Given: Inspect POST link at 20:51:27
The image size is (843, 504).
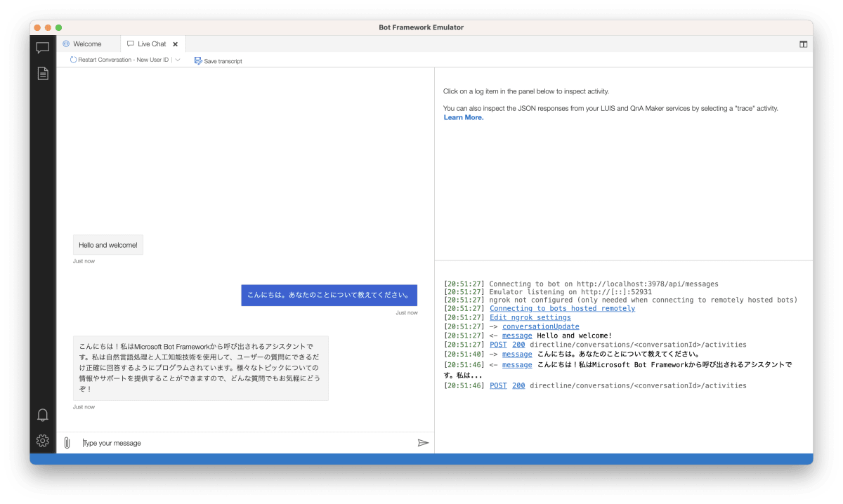Looking at the screenshot, I should pyautogui.click(x=498, y=345).
